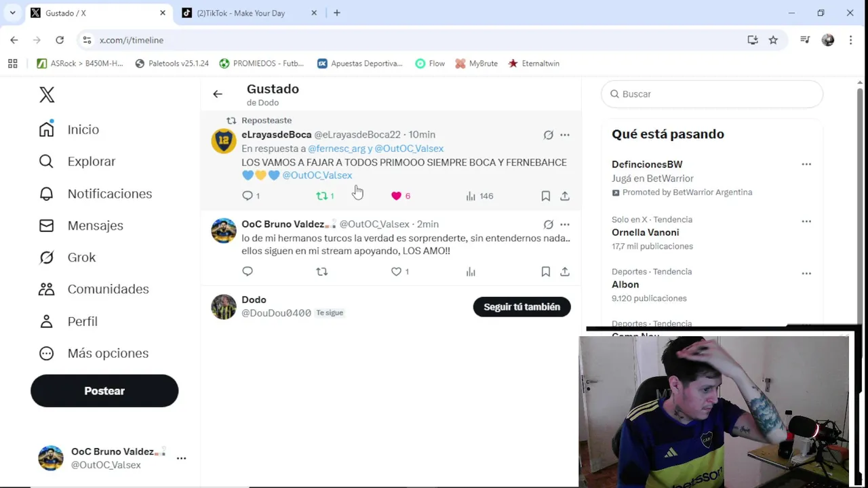The image size is (868, 488).
Task: Open the X logo home icon
Action: tap(47, 95)
